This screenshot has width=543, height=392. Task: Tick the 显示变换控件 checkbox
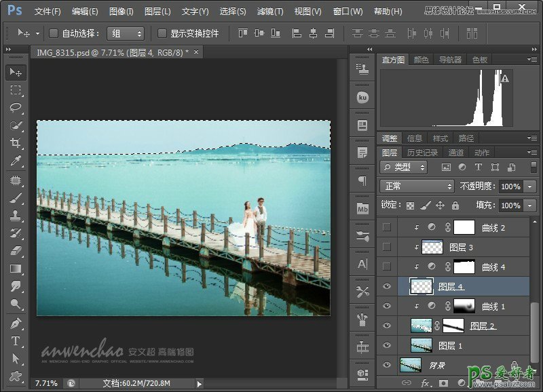pyautogui.click(x=162, y=33)
